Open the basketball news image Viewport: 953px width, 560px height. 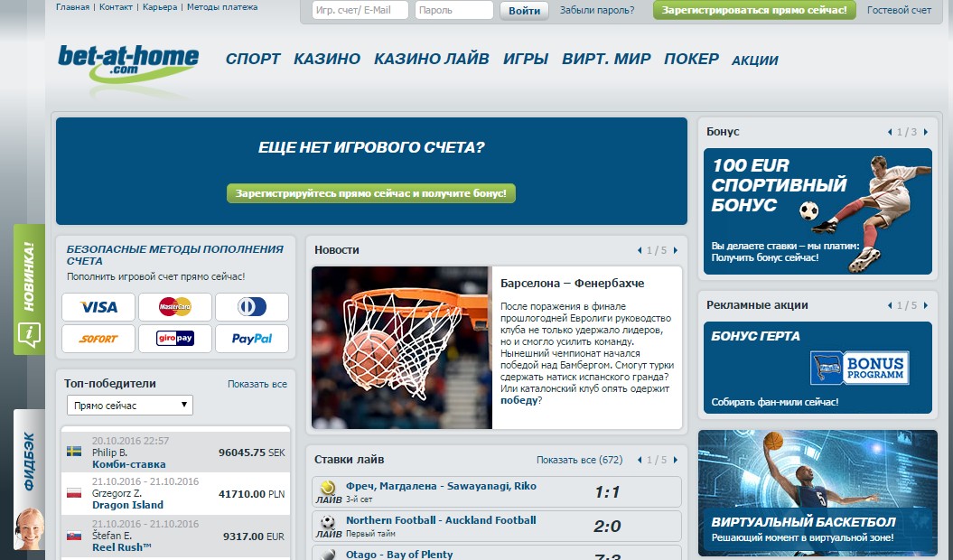coord(402,348)
